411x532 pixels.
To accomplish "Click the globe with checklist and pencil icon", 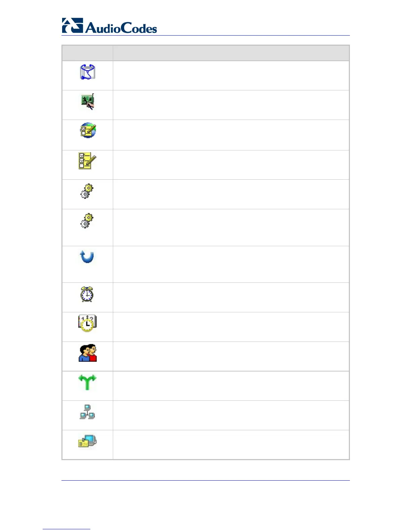I will coord(88,130).
